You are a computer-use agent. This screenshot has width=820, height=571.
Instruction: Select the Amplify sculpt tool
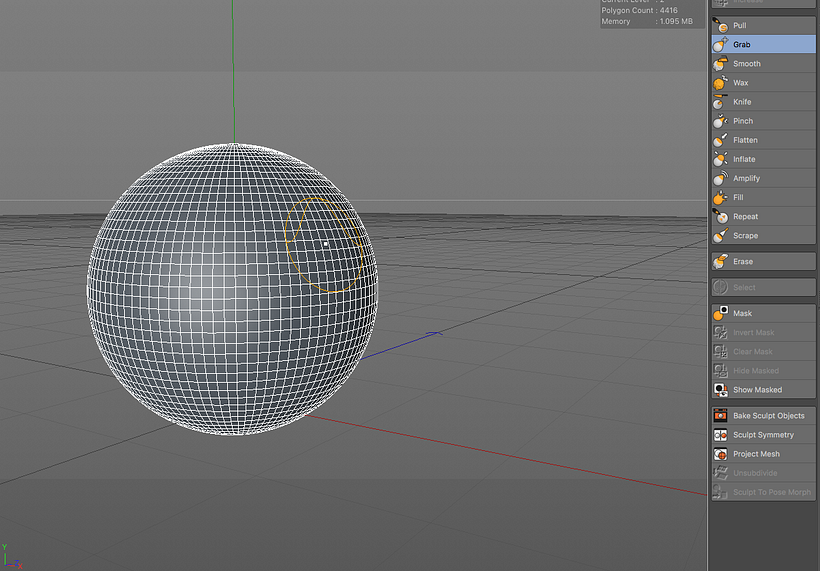tap(763, 178)
